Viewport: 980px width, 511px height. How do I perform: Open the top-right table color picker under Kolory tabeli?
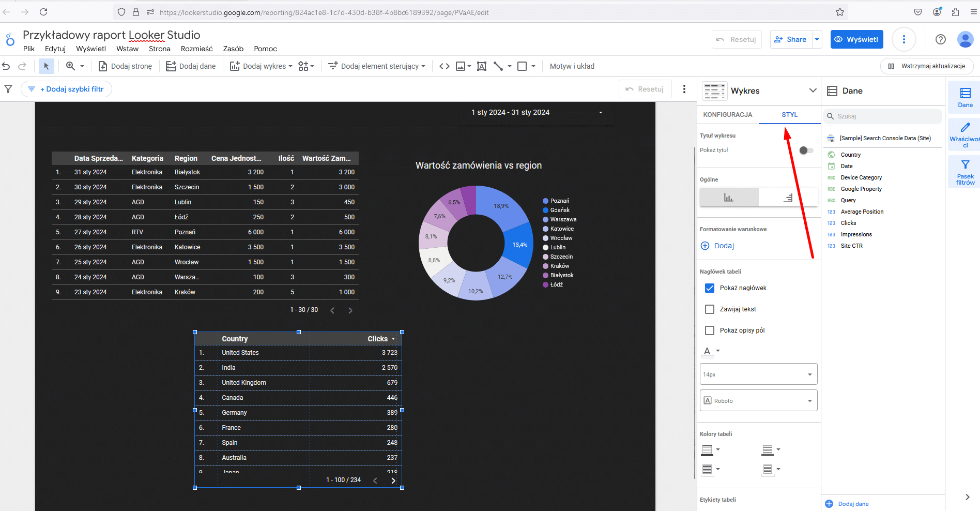[771, 450]
